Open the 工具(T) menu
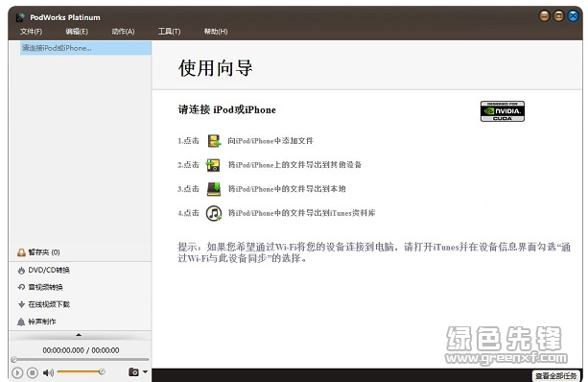Screen dimensions: 588x382 pyautogui.click(x=169, y=32)
